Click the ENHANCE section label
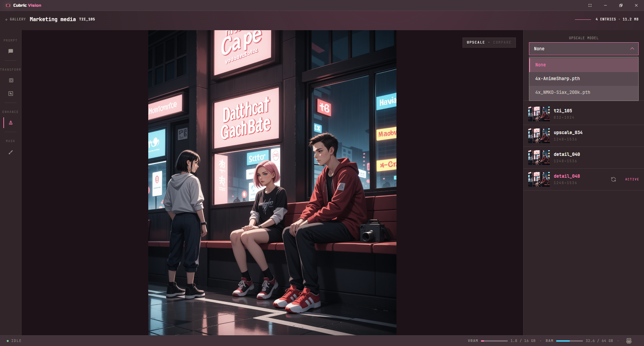Screen dimensions: 644x346 tap(10, 112)
